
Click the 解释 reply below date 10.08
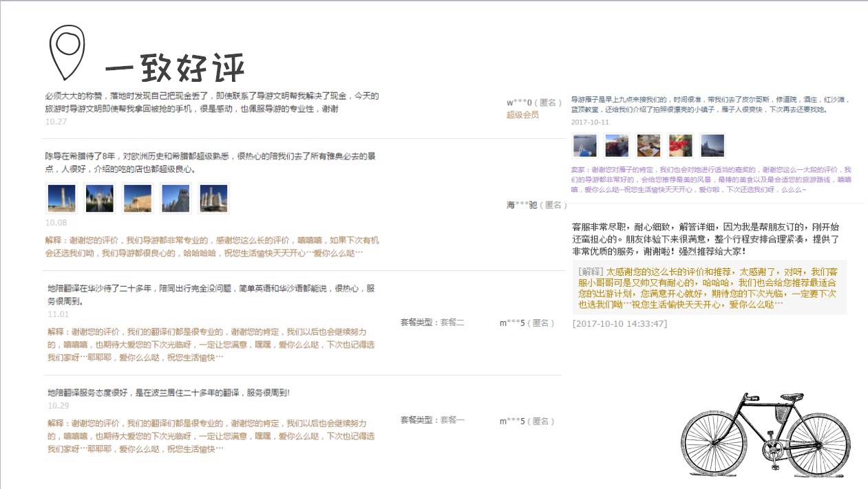point(212,247)
